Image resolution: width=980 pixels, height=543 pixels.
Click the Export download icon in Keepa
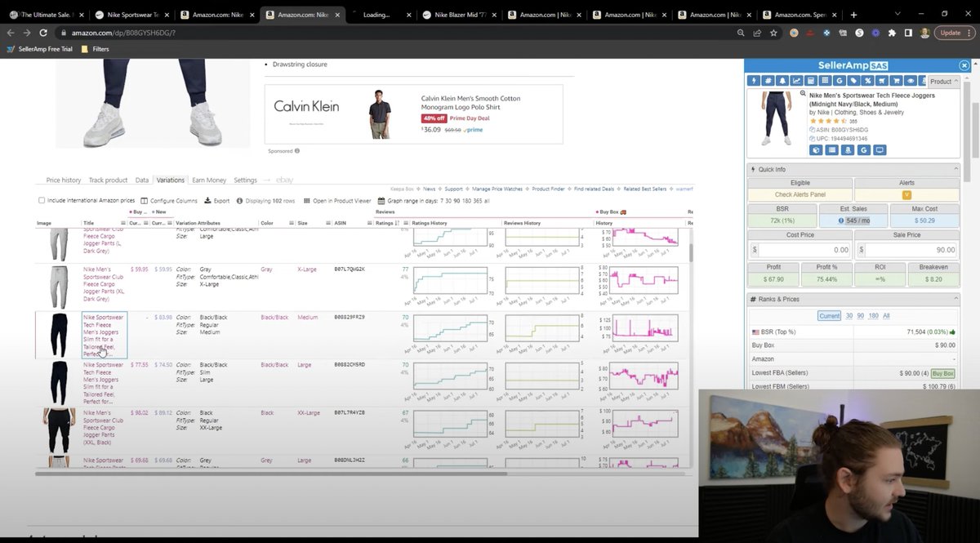tap(218, 201)
